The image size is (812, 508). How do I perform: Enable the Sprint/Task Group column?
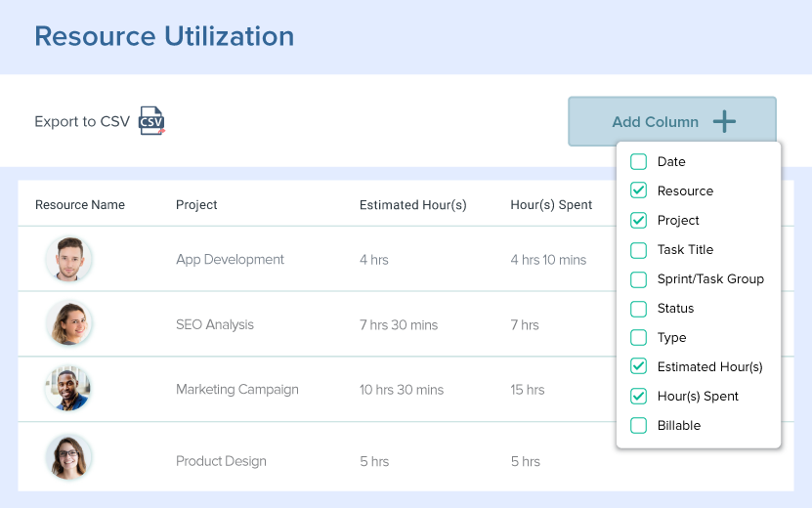[x=638, y=279]
